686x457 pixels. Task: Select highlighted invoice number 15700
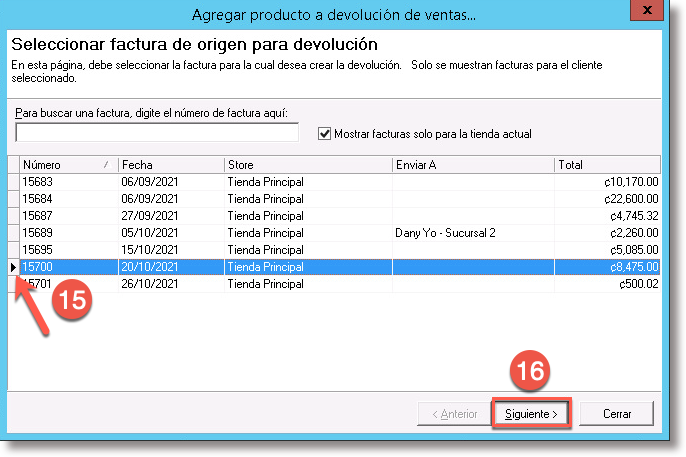pos(37,267)
